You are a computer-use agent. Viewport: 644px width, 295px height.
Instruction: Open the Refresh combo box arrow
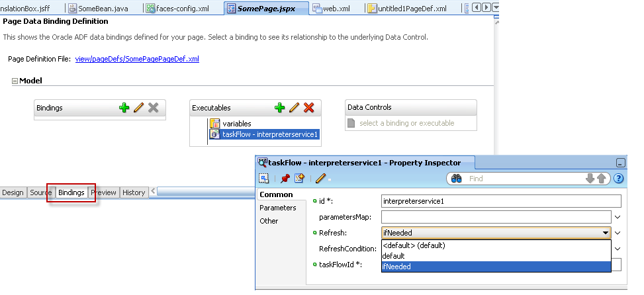[606, 233]
